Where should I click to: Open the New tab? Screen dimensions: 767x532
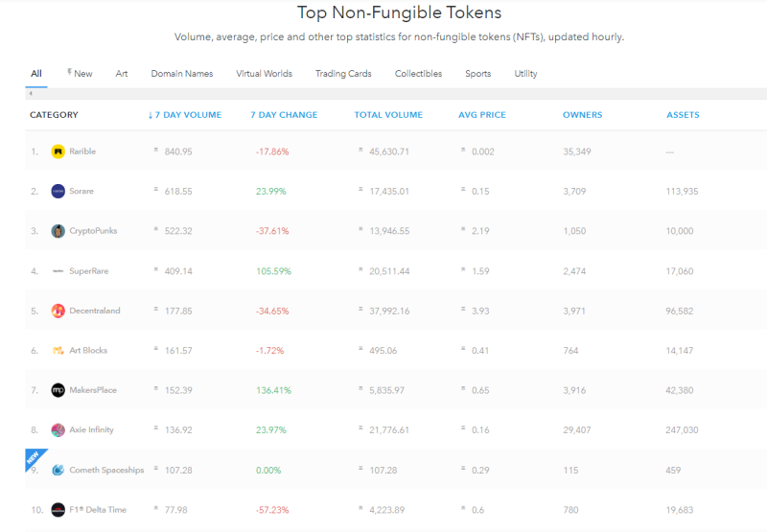(x=80, y=74)
